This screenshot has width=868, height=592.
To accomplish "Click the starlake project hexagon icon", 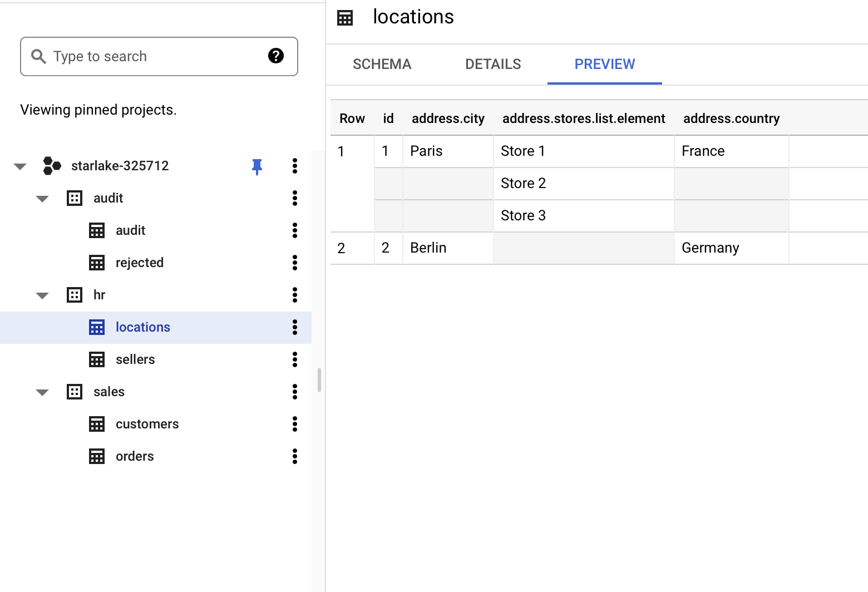I will pos(52,166).
